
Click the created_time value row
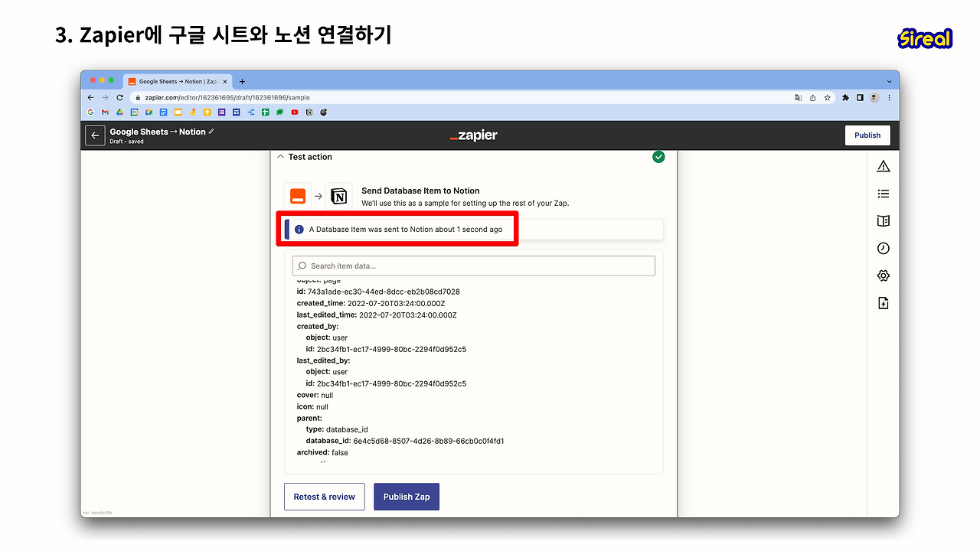371,303
